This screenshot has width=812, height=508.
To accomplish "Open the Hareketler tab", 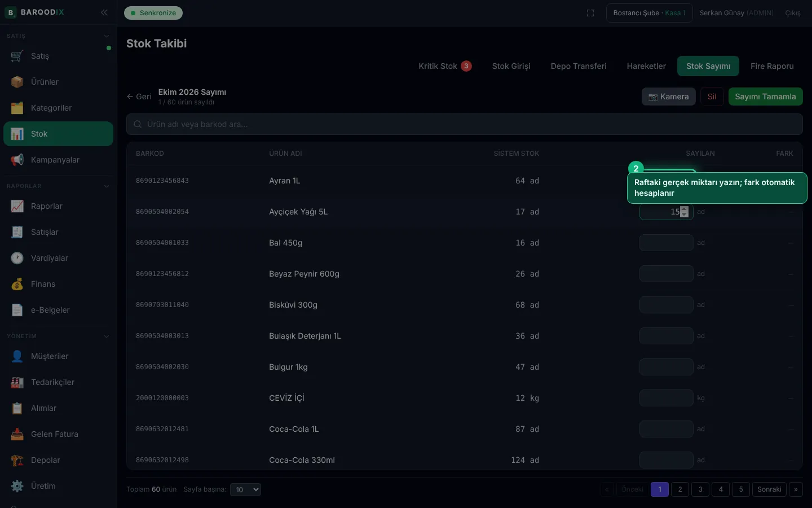I will click(x=646, y=66).
